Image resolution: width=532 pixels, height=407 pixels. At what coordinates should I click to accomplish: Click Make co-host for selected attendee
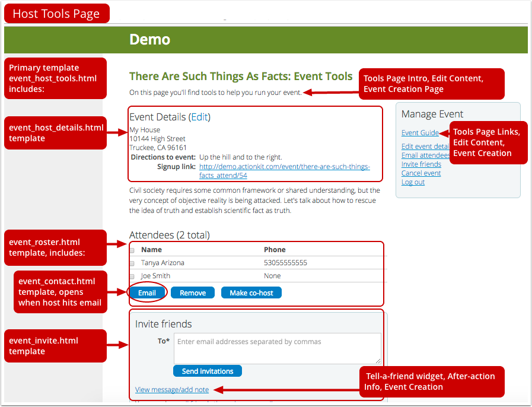click(251, 292)
